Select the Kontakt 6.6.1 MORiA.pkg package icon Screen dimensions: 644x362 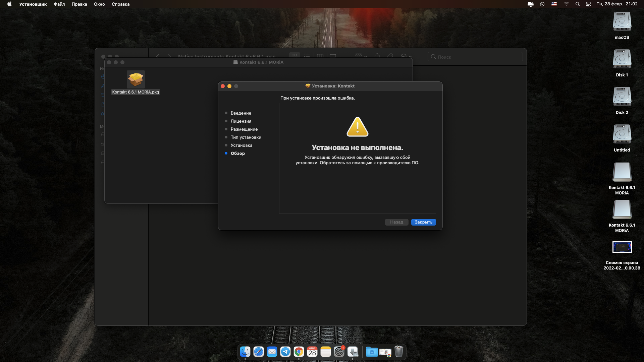tap(136, 80)
